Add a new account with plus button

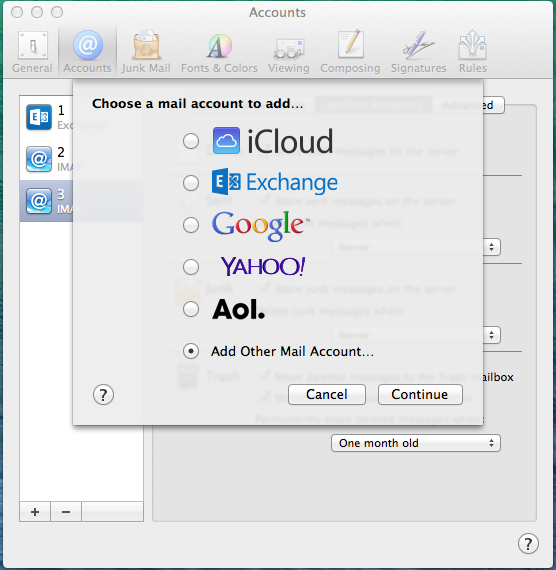35,512
